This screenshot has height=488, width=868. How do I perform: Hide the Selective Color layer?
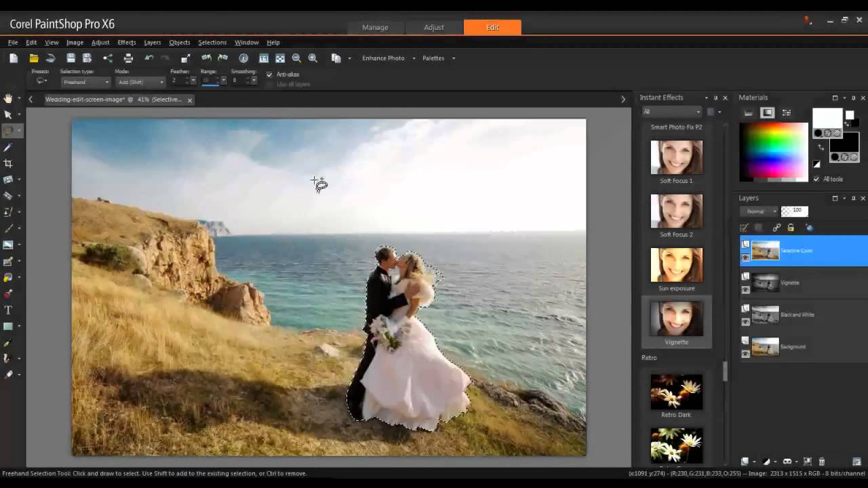[x=745, y=258]
